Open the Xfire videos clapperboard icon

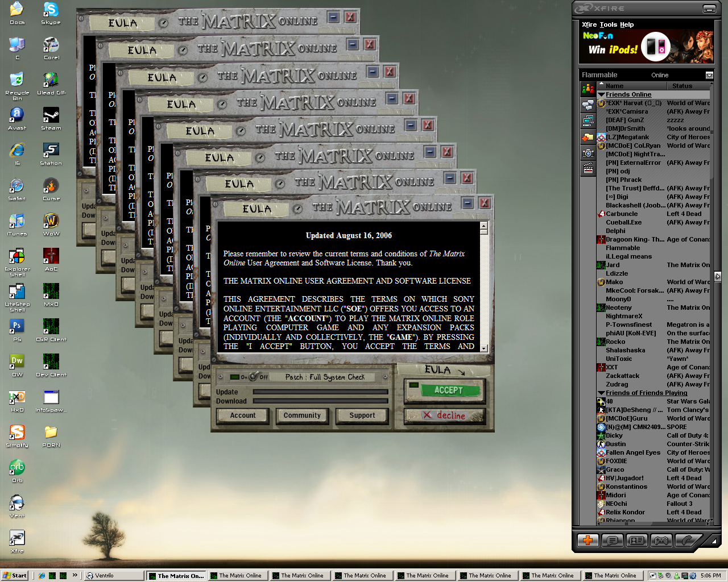coord(588,169)
